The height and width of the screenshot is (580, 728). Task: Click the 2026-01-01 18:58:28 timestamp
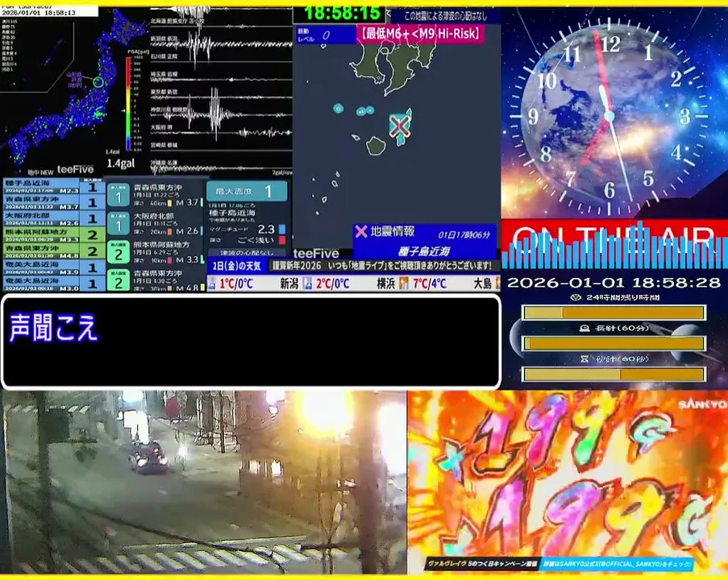click(614, 283)
